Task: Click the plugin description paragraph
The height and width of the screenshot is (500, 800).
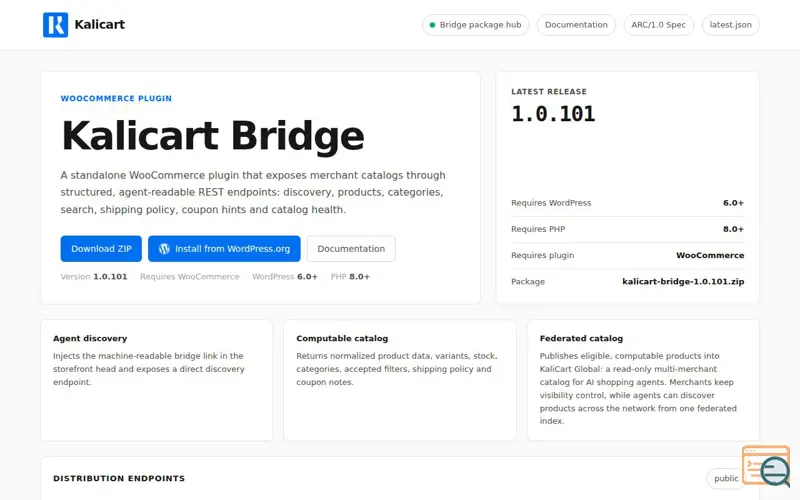Action: 253,192
